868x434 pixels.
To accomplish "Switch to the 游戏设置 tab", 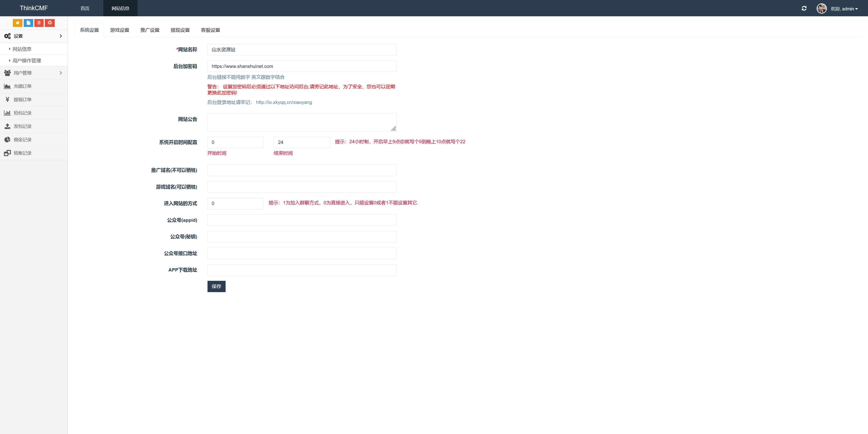I will (120, 30).
